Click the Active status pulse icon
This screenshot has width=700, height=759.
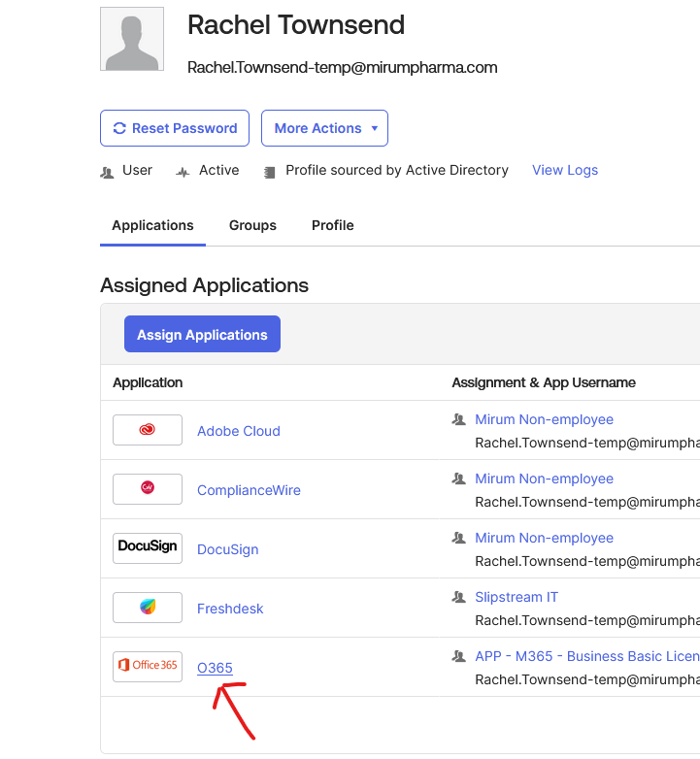[183, 172]
